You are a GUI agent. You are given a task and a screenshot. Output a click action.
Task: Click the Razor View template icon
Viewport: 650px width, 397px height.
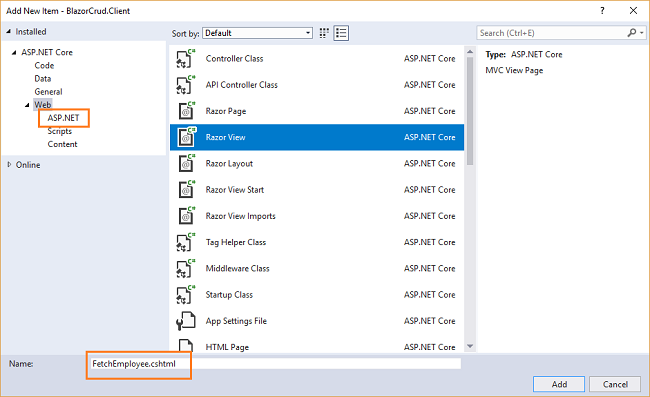[186, 137]
